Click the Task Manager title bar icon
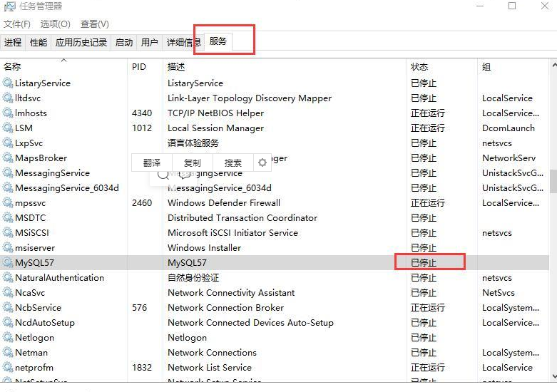 (9, 6)
